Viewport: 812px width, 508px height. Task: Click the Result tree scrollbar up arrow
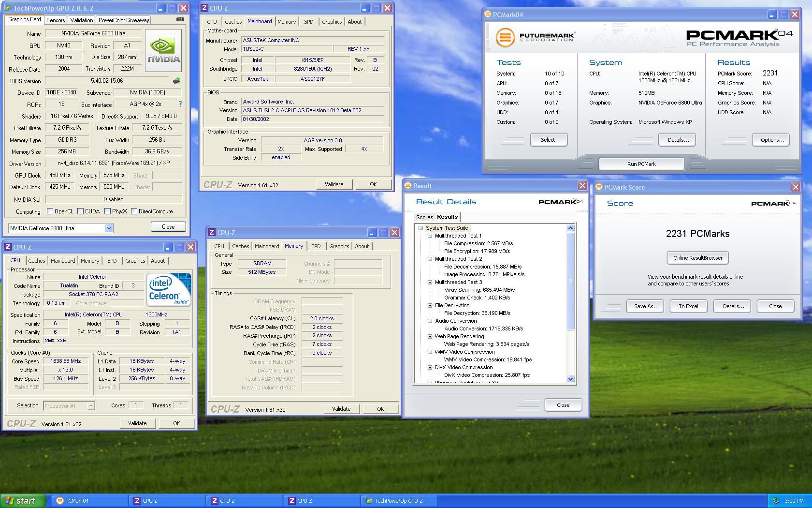tap(570, 228)
